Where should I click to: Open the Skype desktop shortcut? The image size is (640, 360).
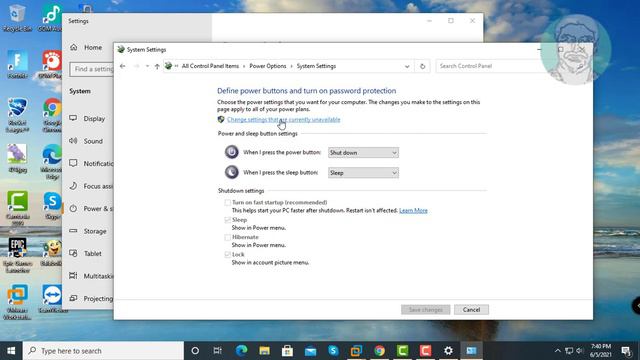click(52, 206)
